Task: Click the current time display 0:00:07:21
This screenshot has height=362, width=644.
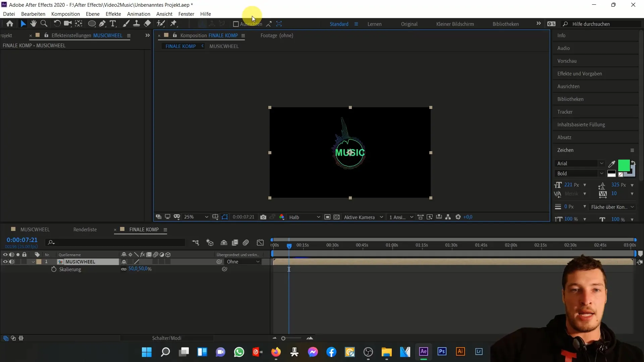Action: [22, 240]
